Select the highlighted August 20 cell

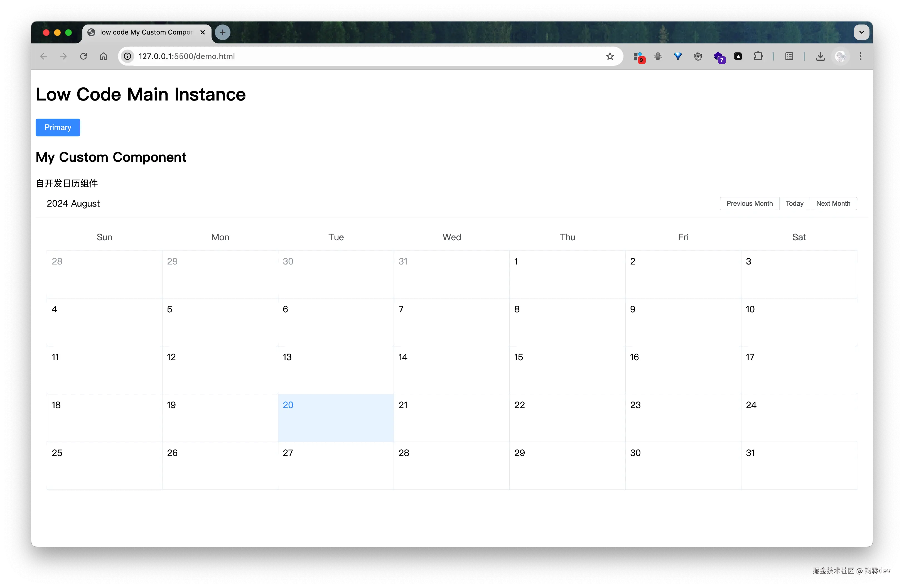[336, 418]
